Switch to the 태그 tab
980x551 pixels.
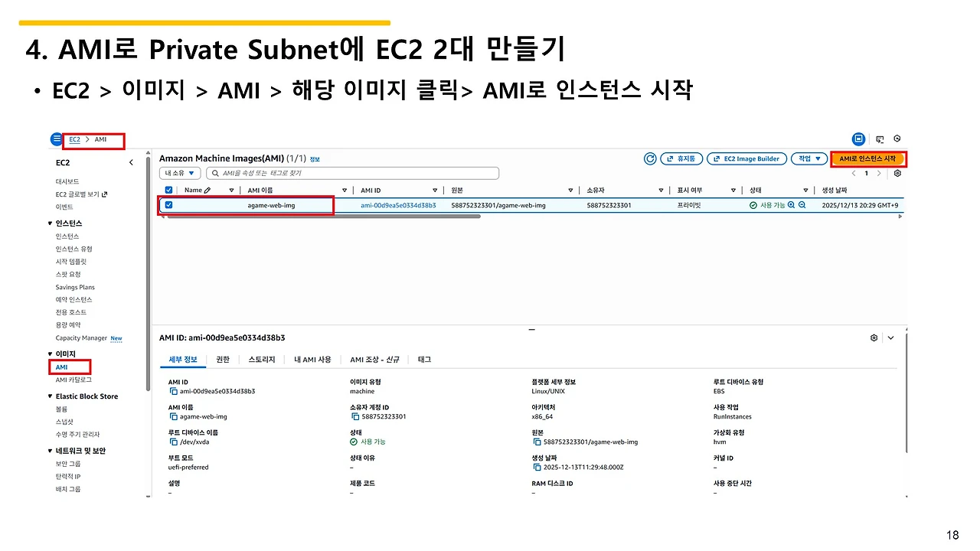pos(424,359)
